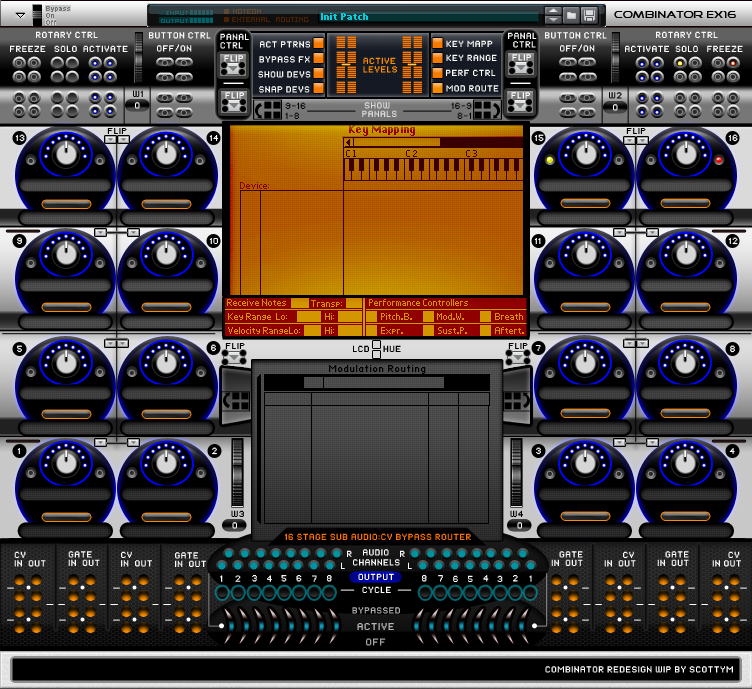
Task: Click the save patch floppy disk icon
Action: [x=589, y=15]
